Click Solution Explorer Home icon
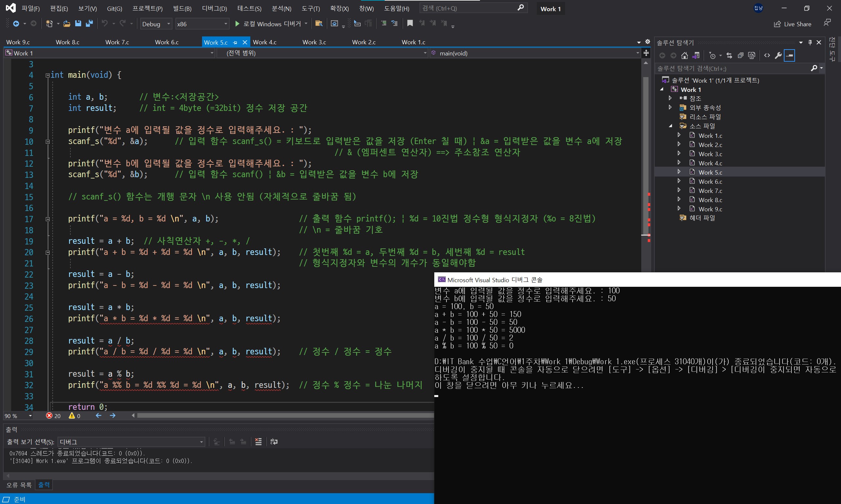 (684, 56)
